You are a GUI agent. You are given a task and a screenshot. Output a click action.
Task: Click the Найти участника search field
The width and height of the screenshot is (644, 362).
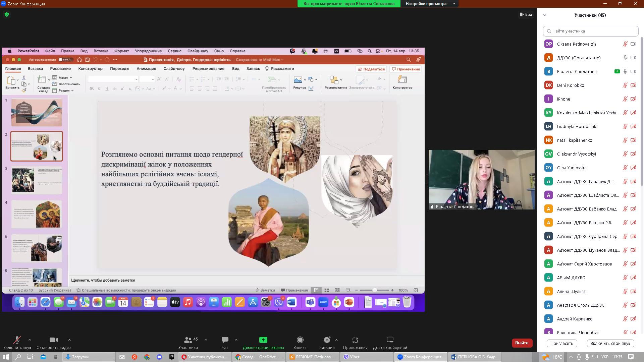coord(590,31)
